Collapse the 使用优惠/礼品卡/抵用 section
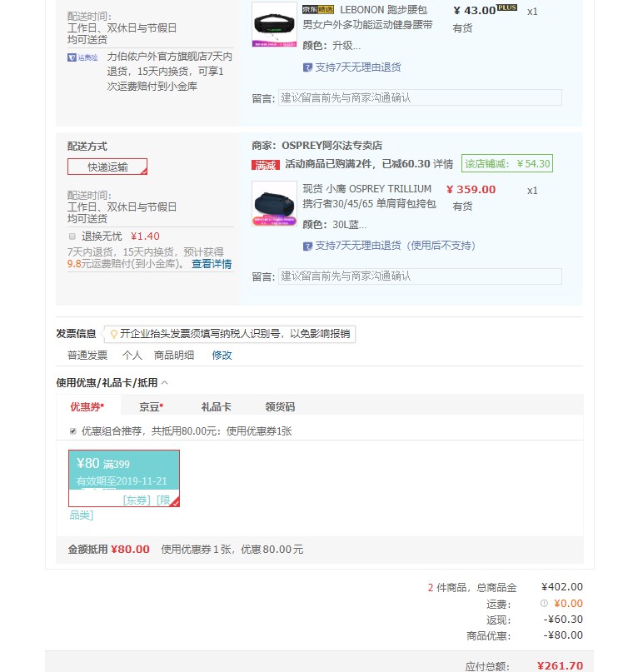Image resolution: width=633 pixels, height=672 pixels. click(x=165, y=383)
